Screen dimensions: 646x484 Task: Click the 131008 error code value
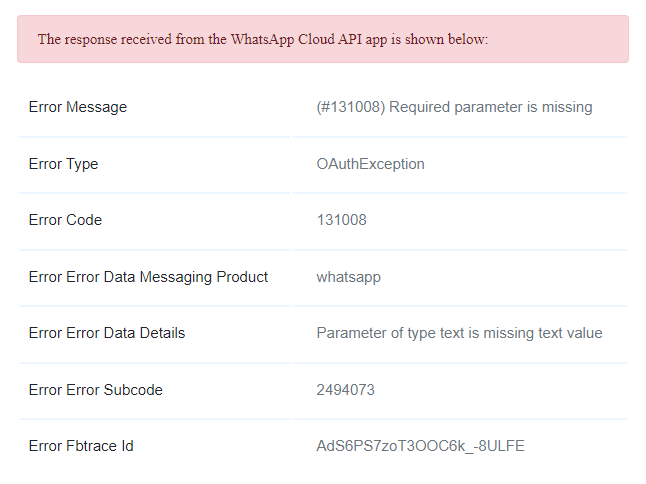point(342,220)
